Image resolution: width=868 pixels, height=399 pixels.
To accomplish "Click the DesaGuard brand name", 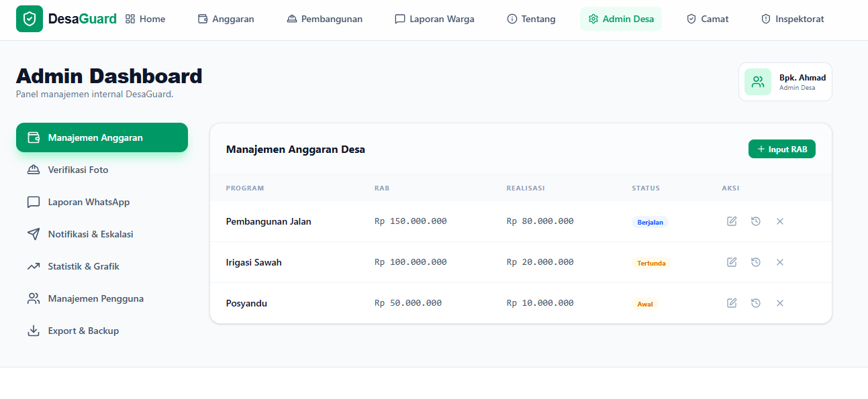I will pos(82,19).
